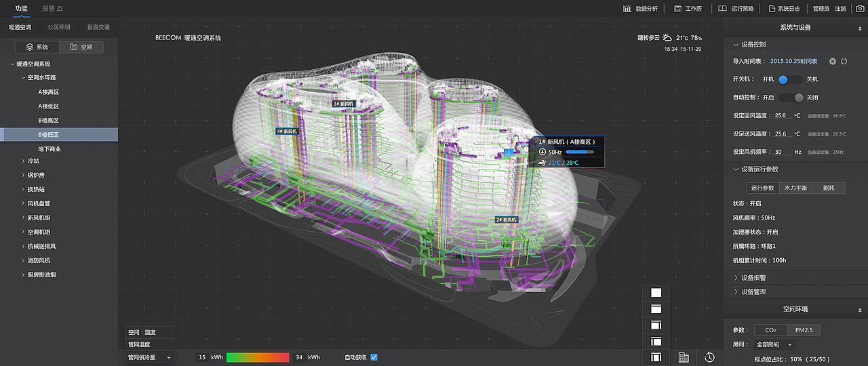868x366 pixels.
Task: Open the 全部房间 room dropdown
Action: point(774,344)
